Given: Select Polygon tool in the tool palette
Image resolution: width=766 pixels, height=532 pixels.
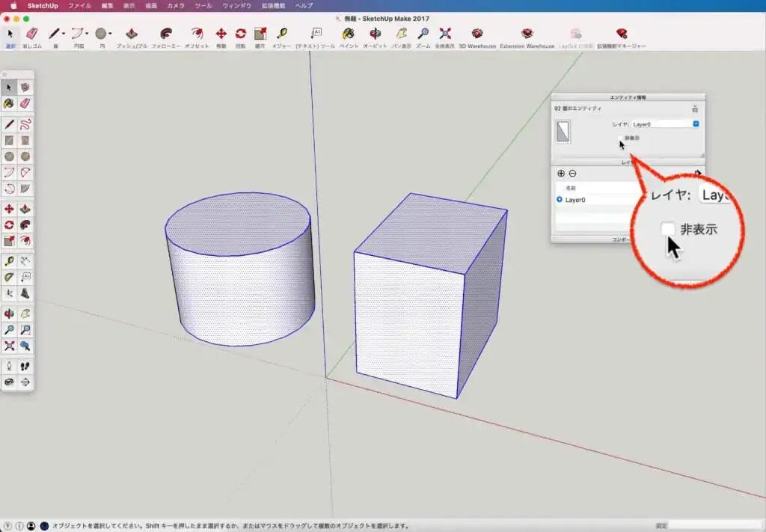Looking at the screenshot, I should [25, 156].
